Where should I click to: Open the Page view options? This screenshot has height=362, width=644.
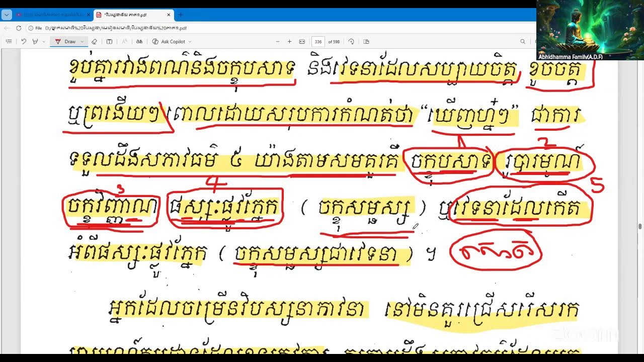point(366,42)
